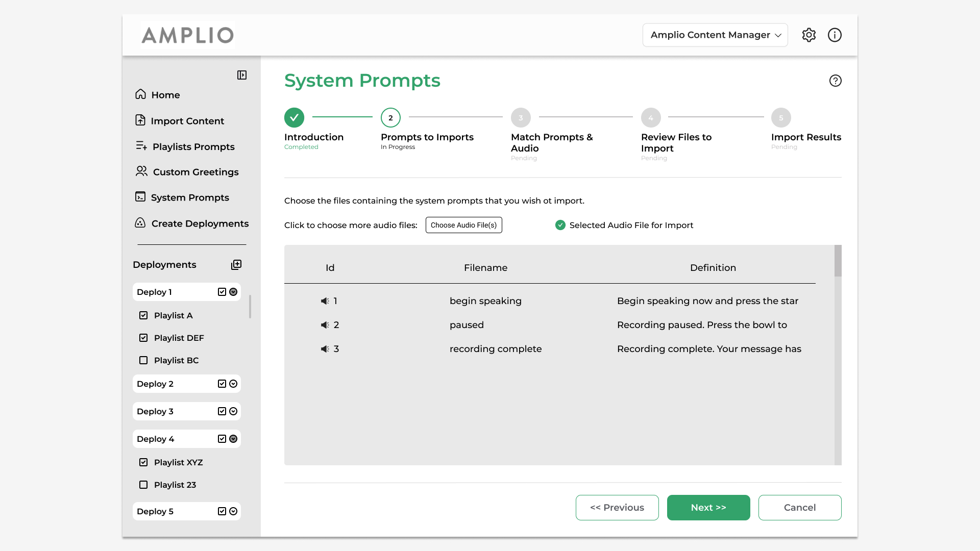The height and width of the screenshot is (551, 980).
Task: Click Next >> button
Action: click(x=708, y=508)
